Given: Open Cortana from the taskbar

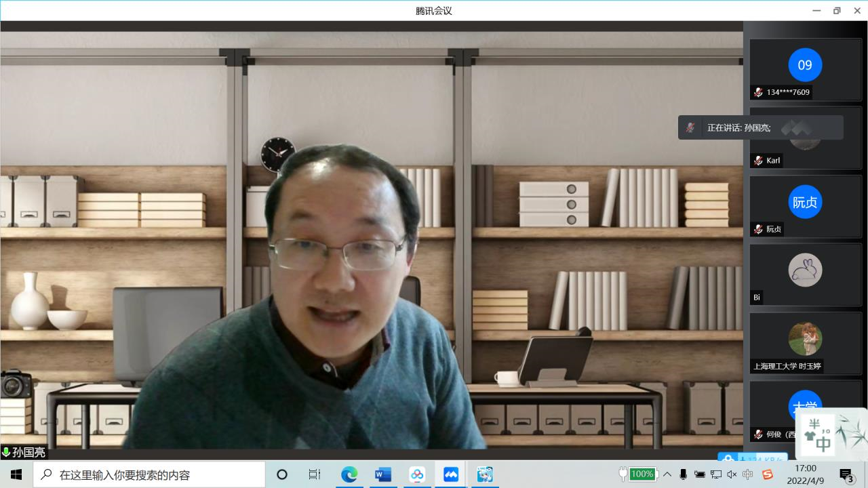Looking at the screenshot, I should tap(282, 474).
